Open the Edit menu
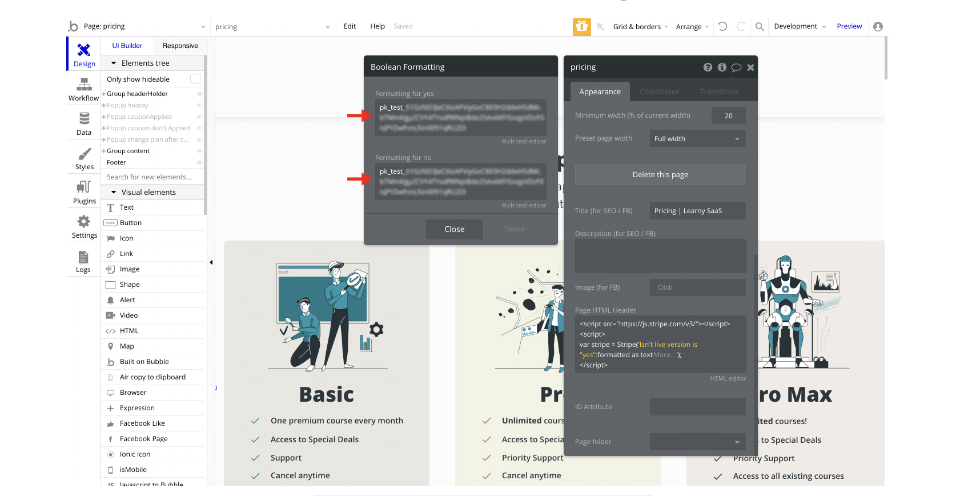The image size is (980, 496). 350,26
